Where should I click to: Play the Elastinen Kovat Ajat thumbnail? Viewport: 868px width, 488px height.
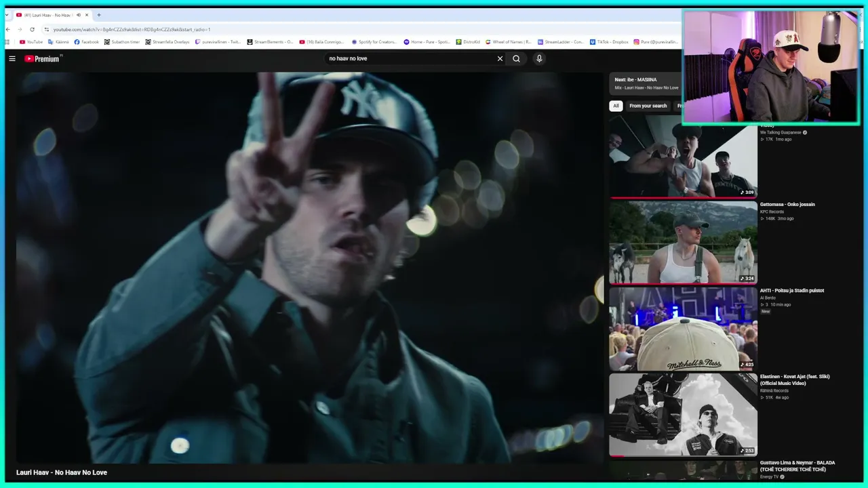[683, 415]
